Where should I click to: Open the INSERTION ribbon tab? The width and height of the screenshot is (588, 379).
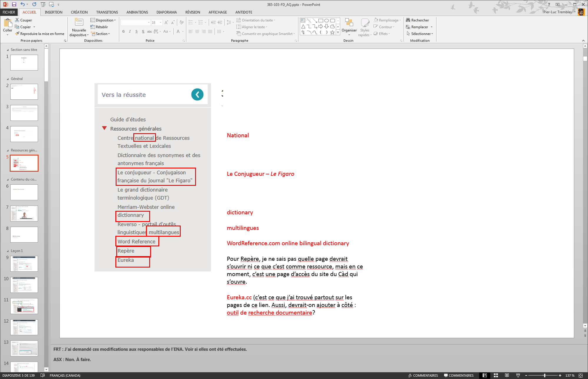54,12
